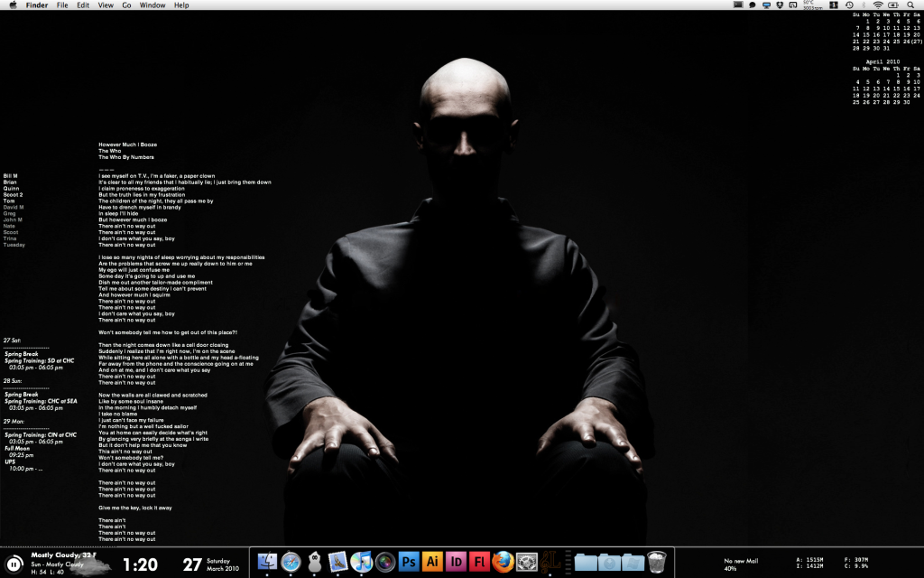Launch InDesign from the Dock
Screen dimensions: 924x578
[456, 562]
